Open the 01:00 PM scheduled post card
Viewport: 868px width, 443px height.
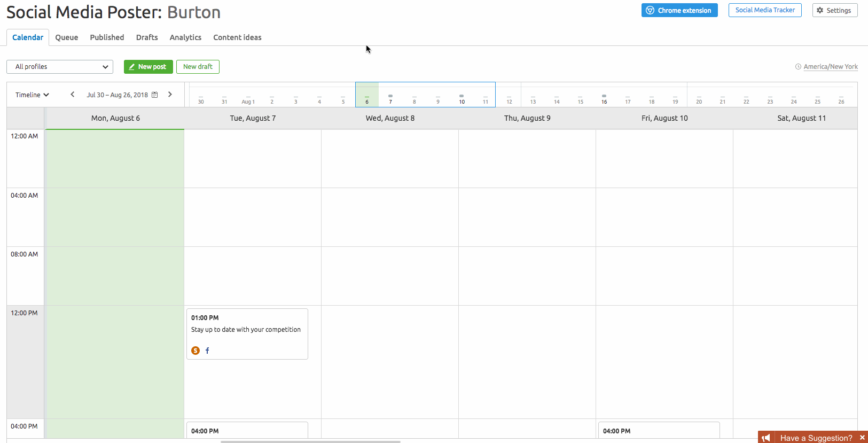[247, 334]
